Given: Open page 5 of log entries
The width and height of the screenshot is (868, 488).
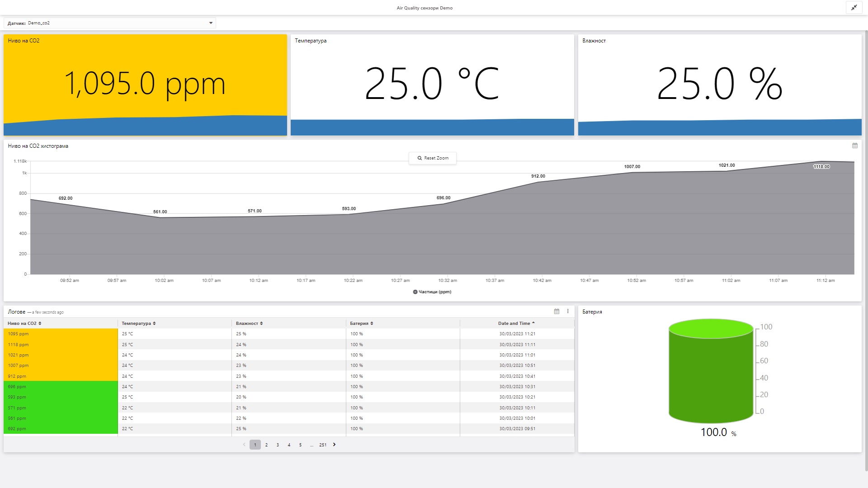Looking at the screenshot, I should [x=300, y=445].
